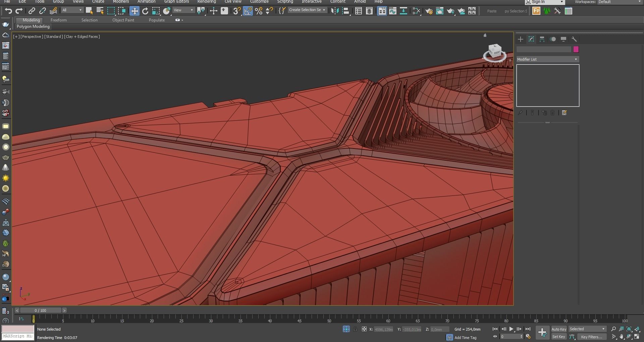Click the Use Pivot Point Center icon
This screenshot has height=342, width=644.
201,11
